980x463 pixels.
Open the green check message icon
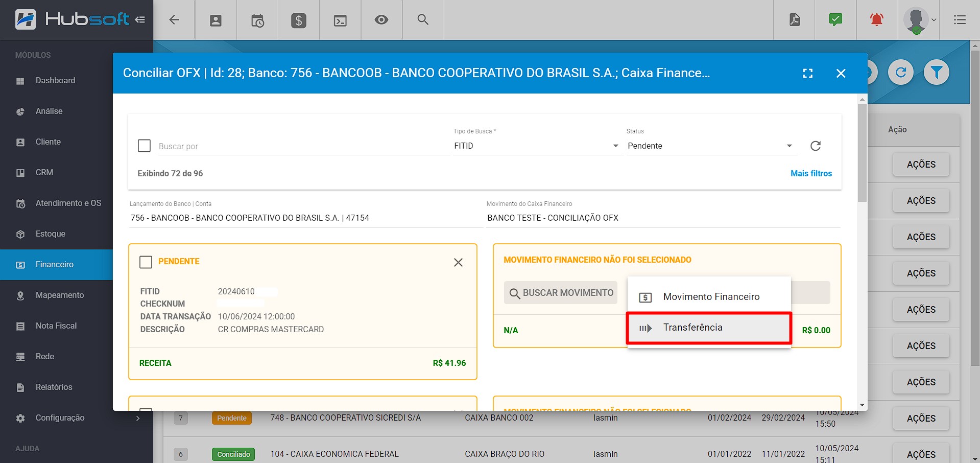[835, 20]
